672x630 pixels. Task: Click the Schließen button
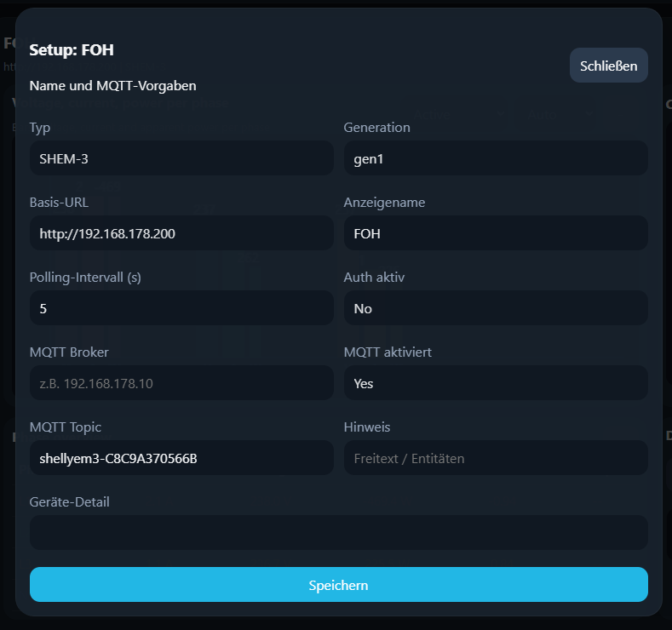coord(608,66)
